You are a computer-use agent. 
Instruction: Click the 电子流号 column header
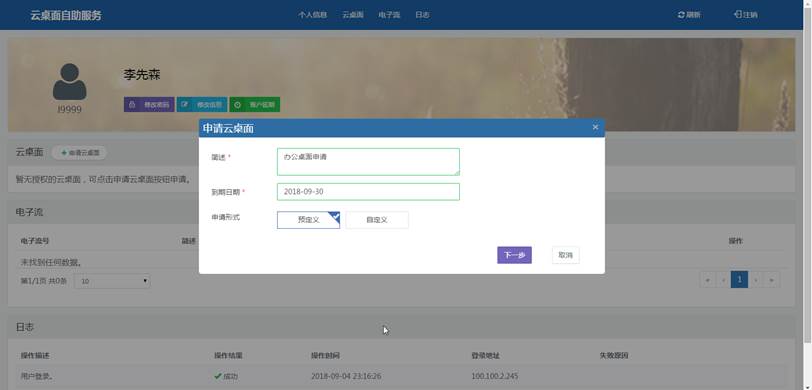tap(35, 241)
